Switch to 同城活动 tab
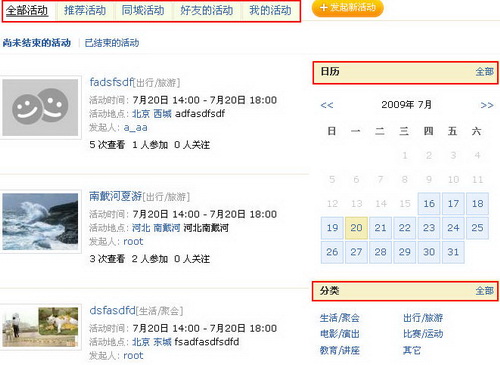 click(143, 10)
